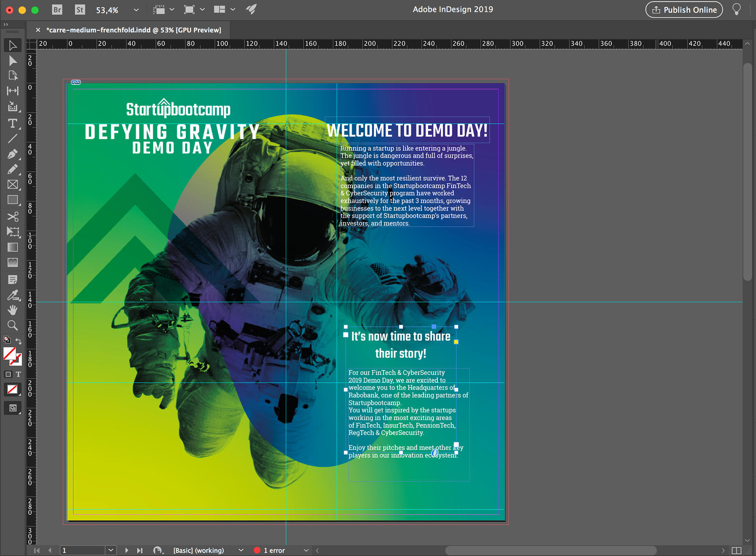Toggle formatting affects text (T)
Screen dimensions: 756x556
[x=18, y=374]
